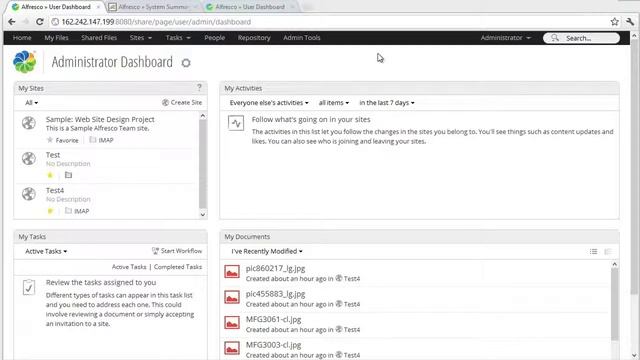640x360 pixels.
Task: Open My Files menu item
Action: (56, 38)
